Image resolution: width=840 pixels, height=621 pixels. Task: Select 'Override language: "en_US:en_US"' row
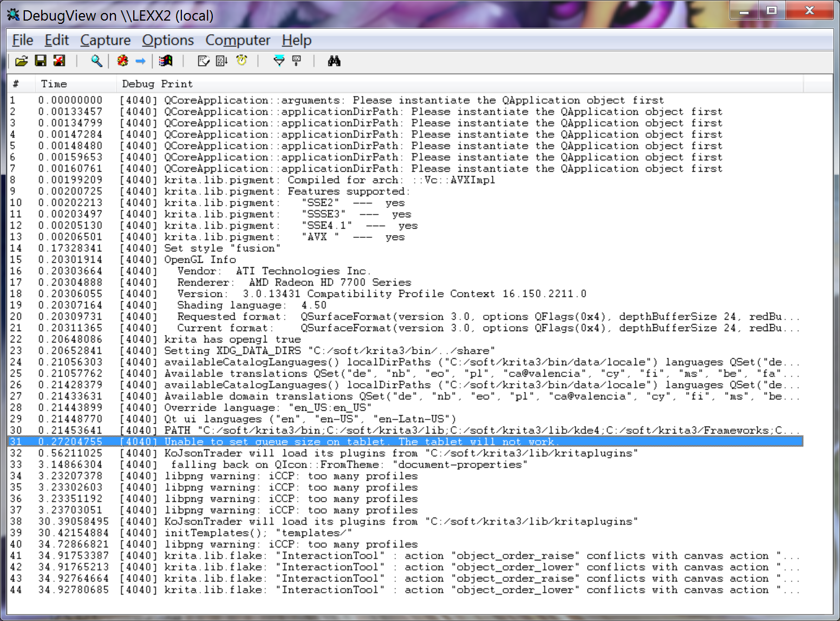pos(405,407)
